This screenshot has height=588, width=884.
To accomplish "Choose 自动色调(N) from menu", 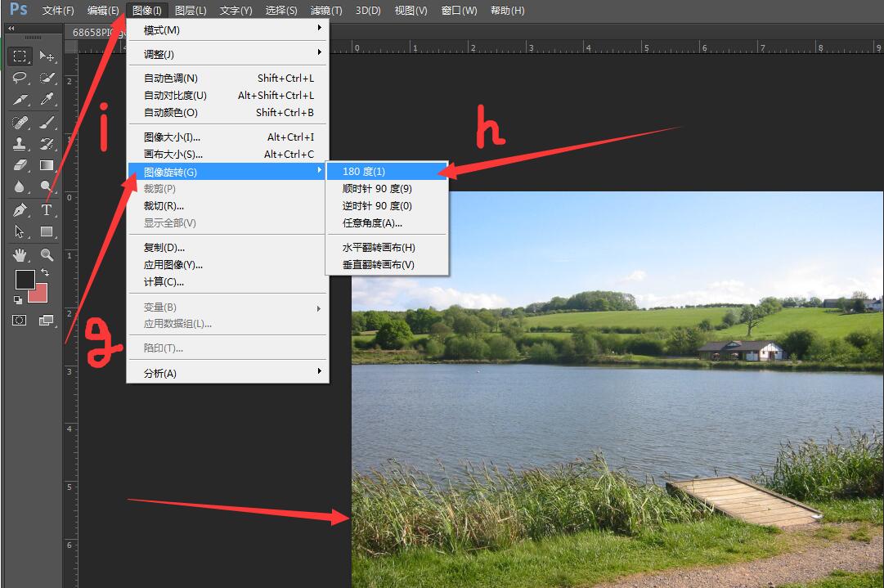I will (228, 79).
